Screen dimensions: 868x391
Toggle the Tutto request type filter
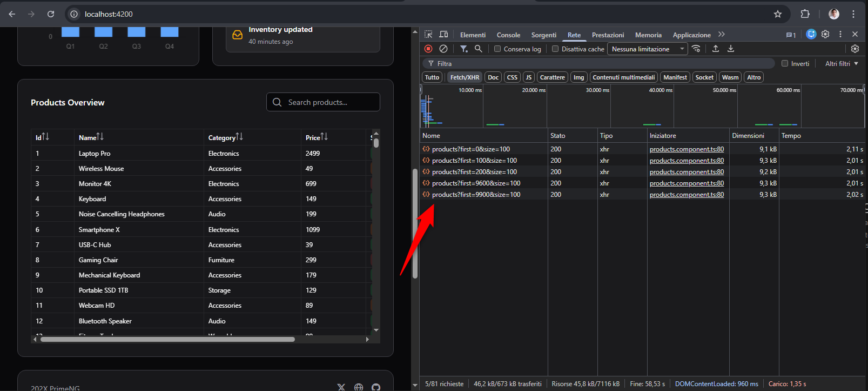click(432, 77)
